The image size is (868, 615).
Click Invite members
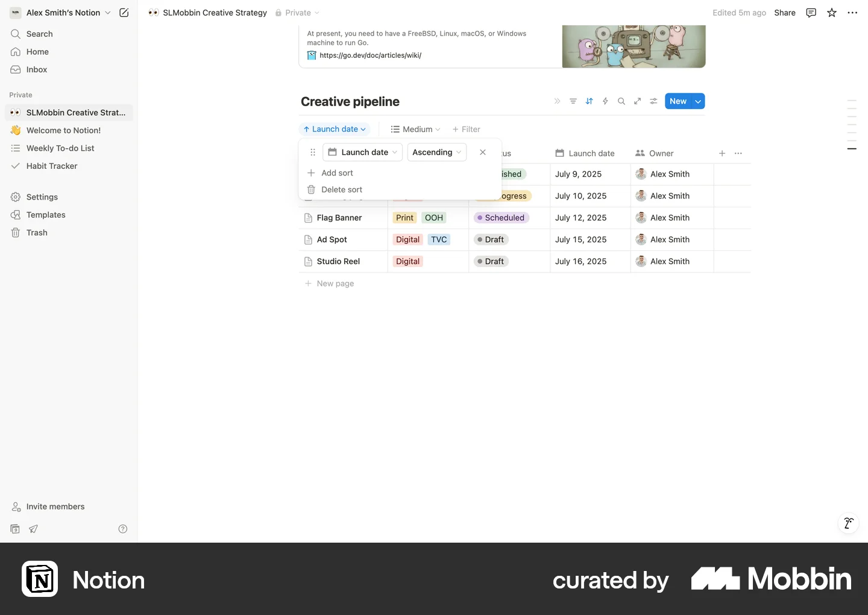(69, 506)
